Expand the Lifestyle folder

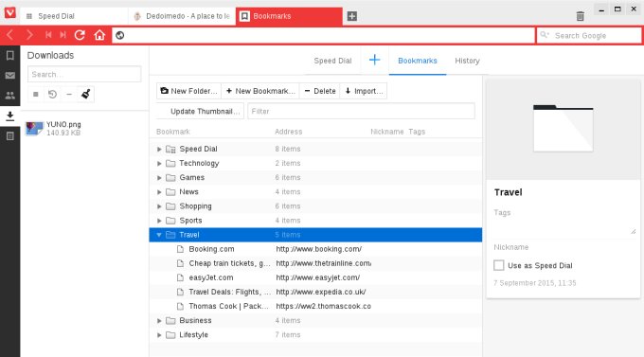tap(159, 335)
